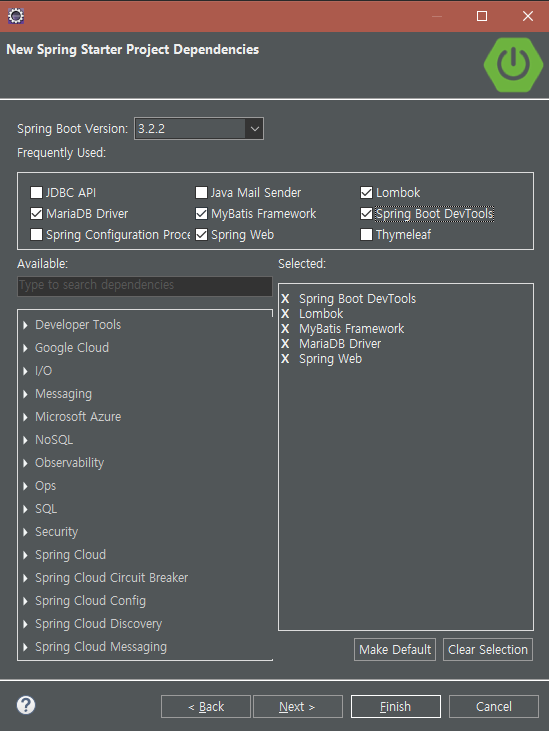Viewport: 549px width, 731px height.
Task: Remove MyBatis Framework via its X icon
Action: click(285, 329)
